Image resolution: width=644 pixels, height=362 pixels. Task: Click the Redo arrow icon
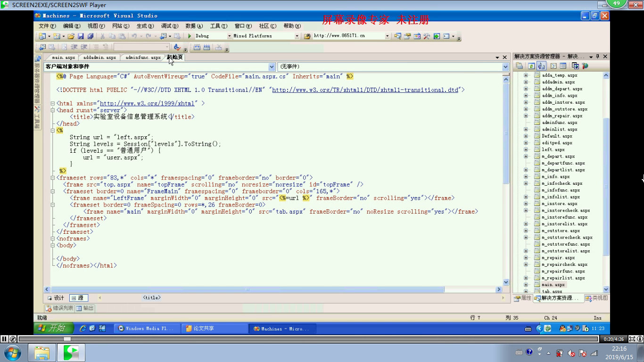pos(149,36)
